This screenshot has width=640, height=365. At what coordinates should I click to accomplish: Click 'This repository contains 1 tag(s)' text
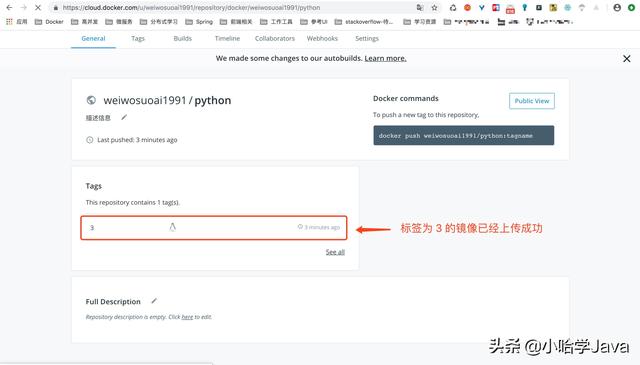tap(133, 202)
